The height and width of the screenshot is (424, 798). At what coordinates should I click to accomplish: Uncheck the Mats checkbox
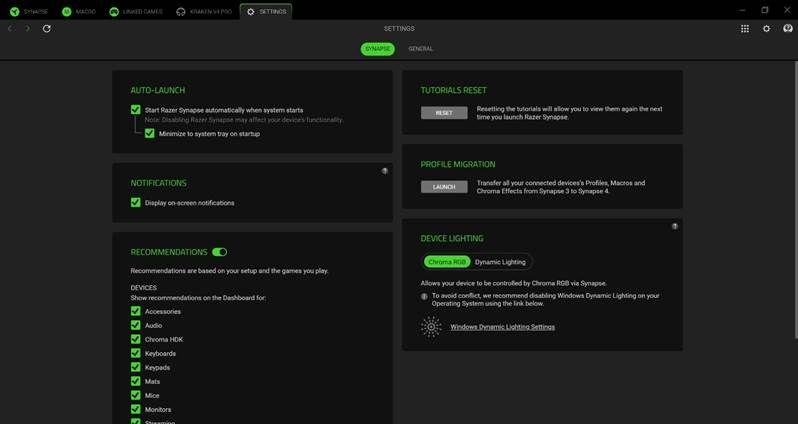[135, 381]
